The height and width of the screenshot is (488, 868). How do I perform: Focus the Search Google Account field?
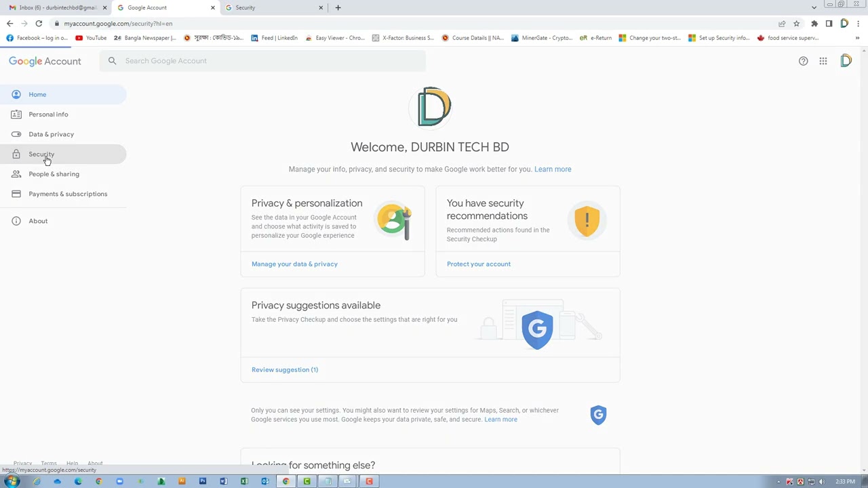pos(262,61)
